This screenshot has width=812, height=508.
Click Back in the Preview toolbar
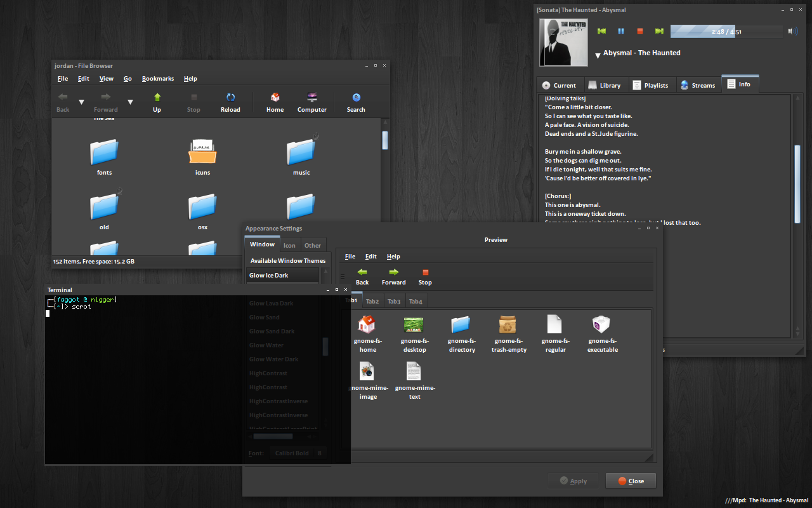(x=362, y=277)
